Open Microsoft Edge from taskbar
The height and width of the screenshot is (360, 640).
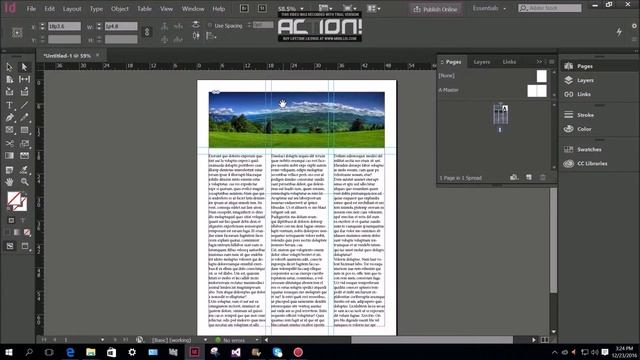click(x=70, y=352)
